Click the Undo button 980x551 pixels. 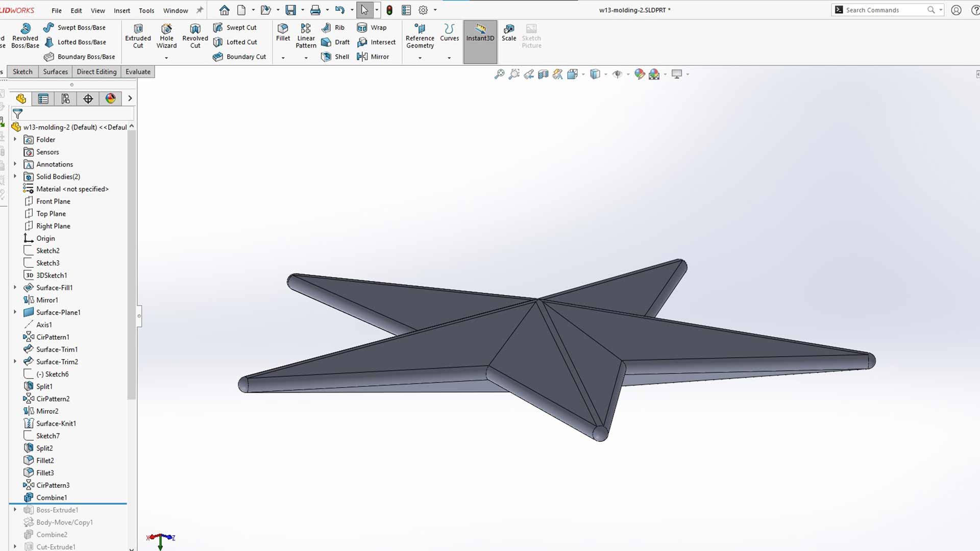tap(340, 10)
